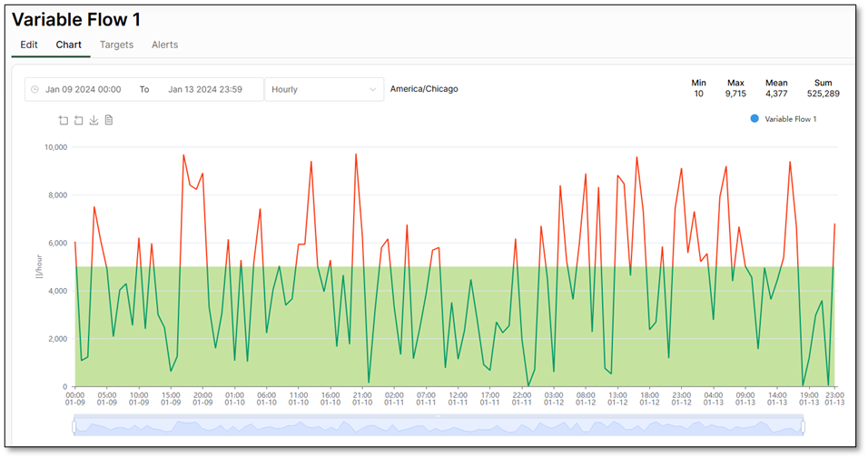Open the Hourly interval dropdown
Image resolution: width=868 pixels, height=459 pixels.
click(324, 89)
